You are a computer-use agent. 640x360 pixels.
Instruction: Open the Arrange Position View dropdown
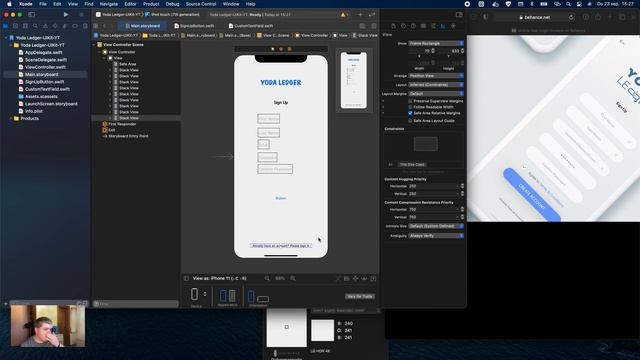[x=436, y=76]
